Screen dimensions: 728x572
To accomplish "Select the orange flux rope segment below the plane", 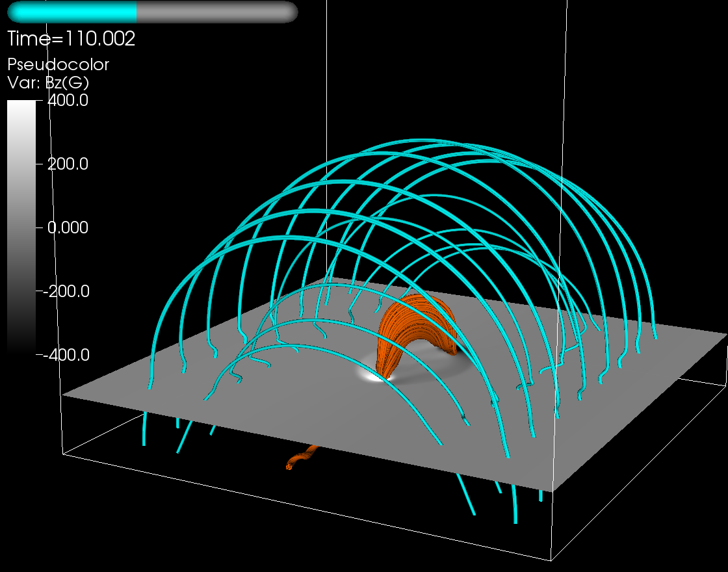I will pyautogui.click(x=300, y=460).
